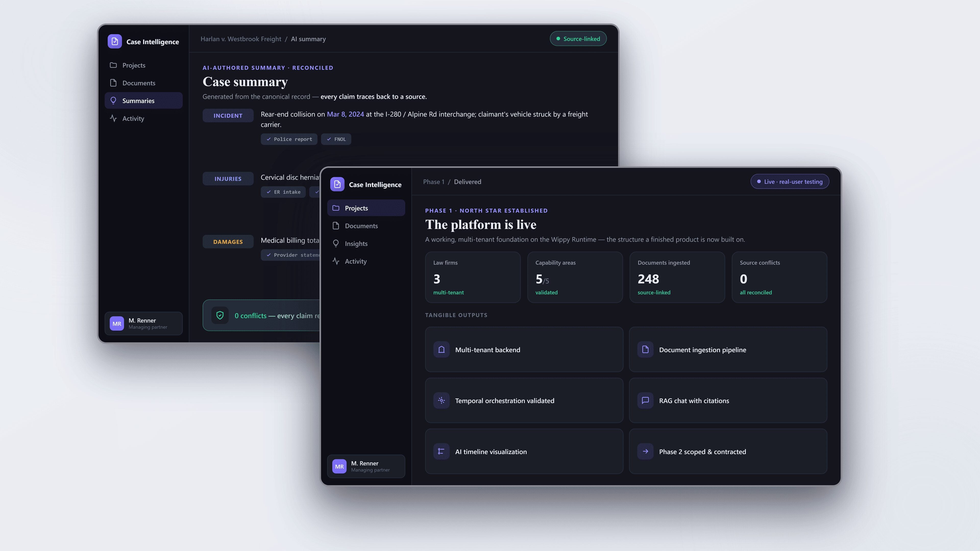This screenshot has height=551, width=980.
Task: Click the Live real-user testing badge
Action: pyautogui.click(x=790, y=182)
